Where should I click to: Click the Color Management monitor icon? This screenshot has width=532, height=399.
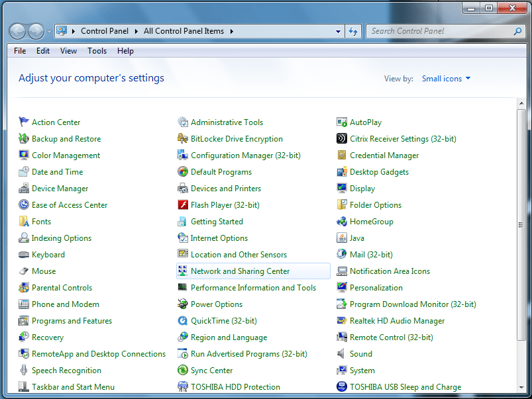24,155
